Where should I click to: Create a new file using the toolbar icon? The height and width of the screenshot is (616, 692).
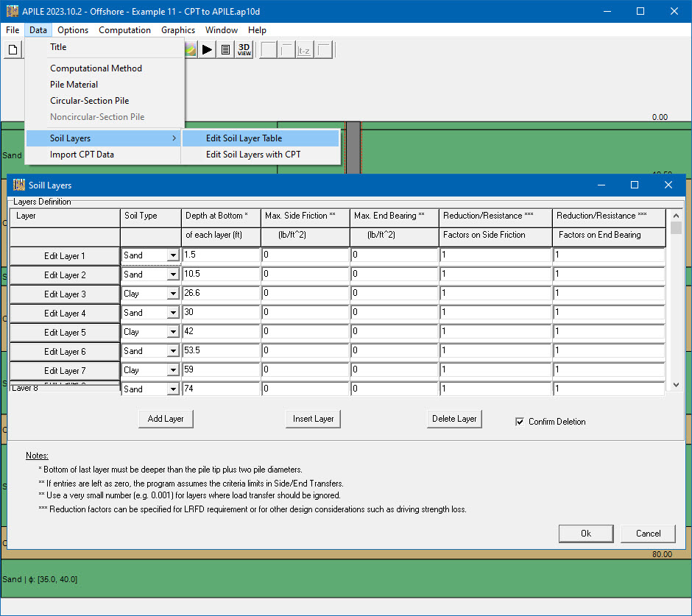pyautogui.click(x=12, y=49)
